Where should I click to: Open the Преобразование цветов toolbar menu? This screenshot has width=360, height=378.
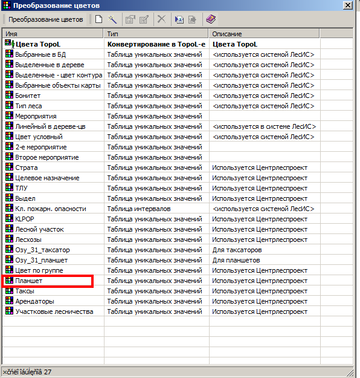[x=46, y=19]
